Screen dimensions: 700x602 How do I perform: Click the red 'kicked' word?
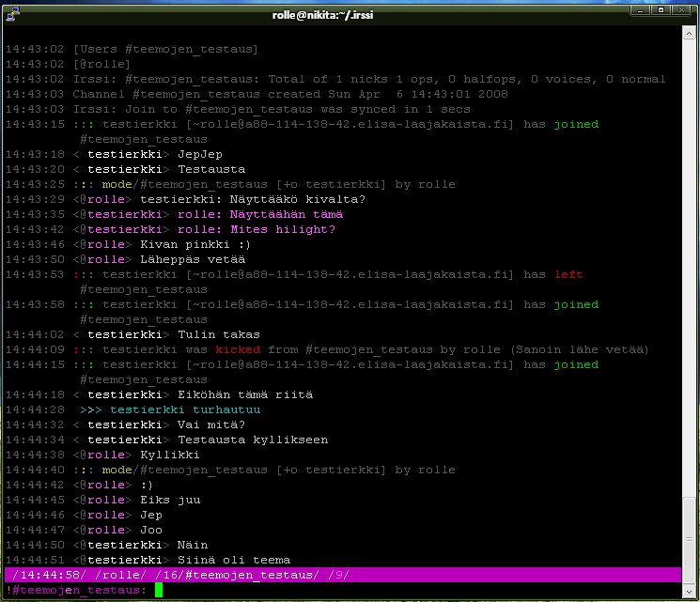coord(238,349)
